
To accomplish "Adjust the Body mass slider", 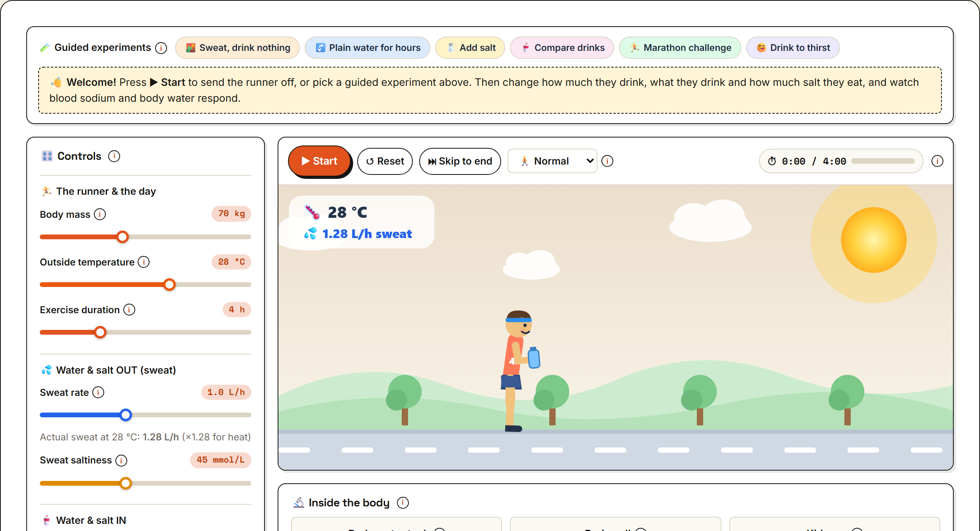I will tap(146, 237).
